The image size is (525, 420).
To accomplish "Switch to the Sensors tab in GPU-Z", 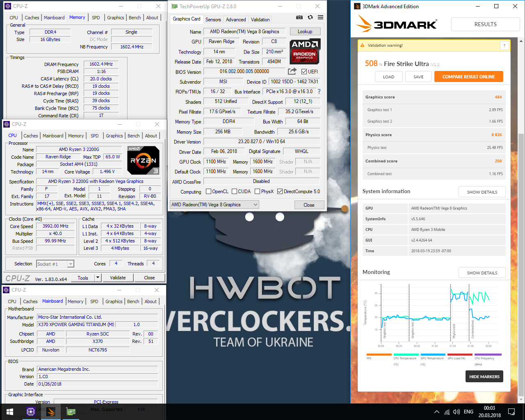I will click(x=213, y=19).
